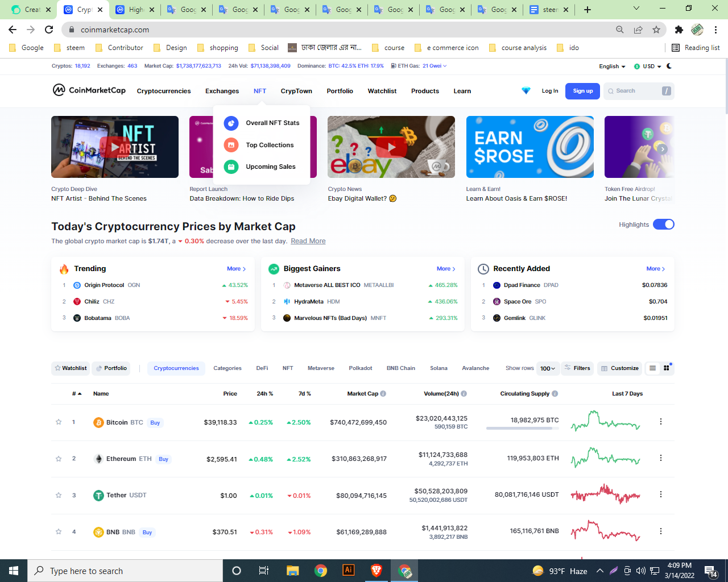This screenshot has height=582, width=728.
Task: Reload the page in browser
Action: 49,30
